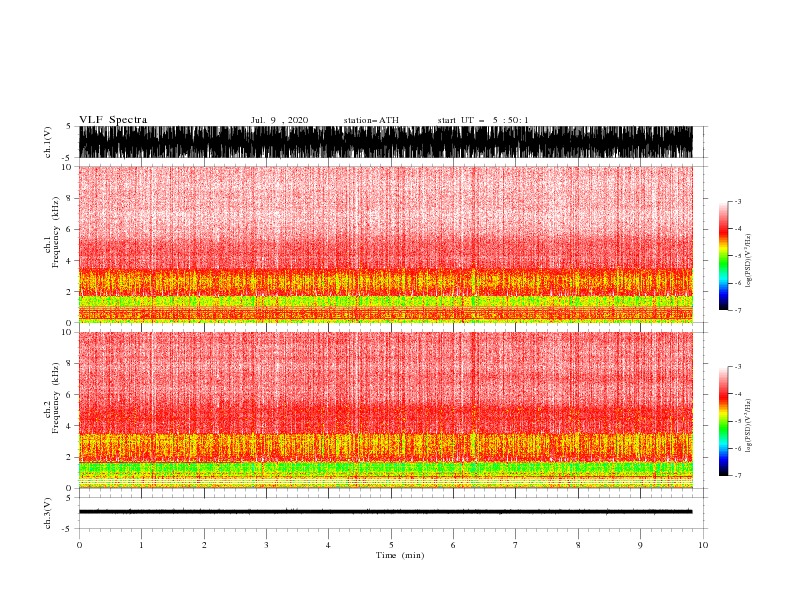
Task: Click the date text "Jul. 9 , 2020"
Action: tap(279, 120)
